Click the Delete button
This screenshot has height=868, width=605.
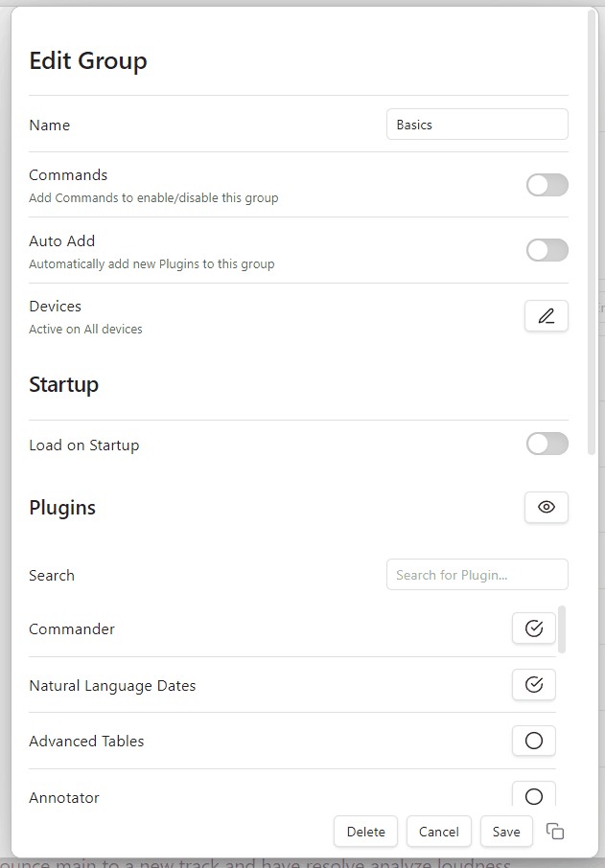pyautogui.click(x=365, y=832)
